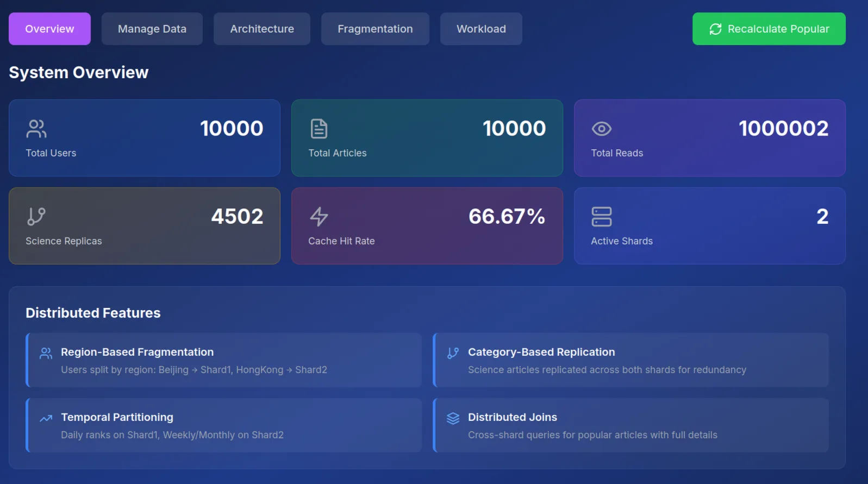Go to the Fragmentation tab
This screenshot has height=484, width=868.
[375, 29]
